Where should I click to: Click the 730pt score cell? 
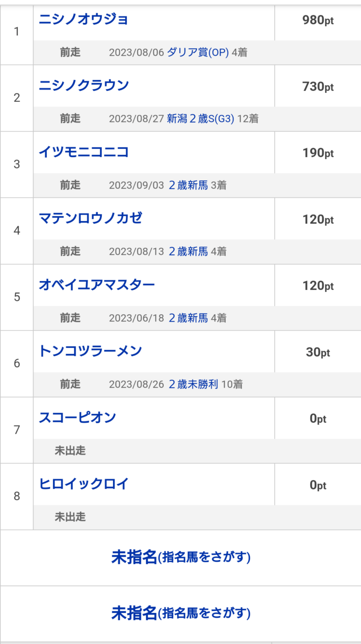[x=318, y=87]
